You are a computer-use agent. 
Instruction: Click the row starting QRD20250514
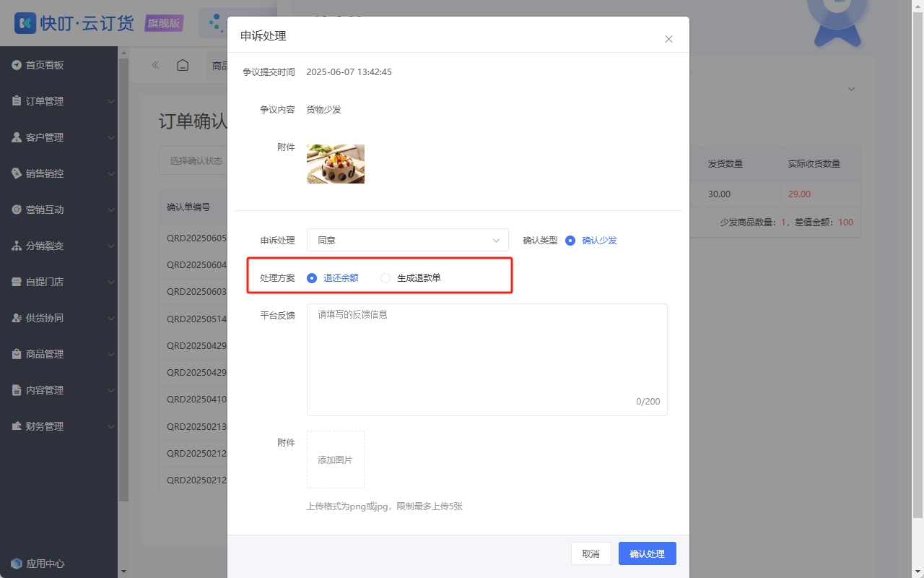coord(193,319)
